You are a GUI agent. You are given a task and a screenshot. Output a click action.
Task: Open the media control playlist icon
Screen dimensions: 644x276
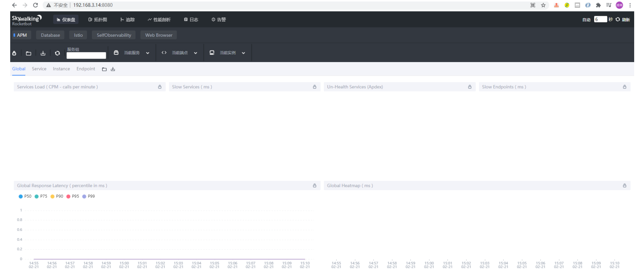point(609,5)
